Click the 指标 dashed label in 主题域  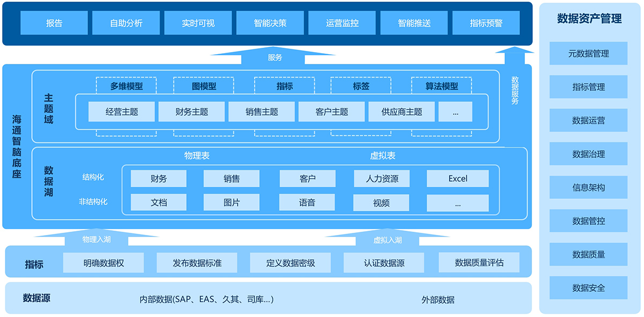pyautogui.click(x=284, y=86)
